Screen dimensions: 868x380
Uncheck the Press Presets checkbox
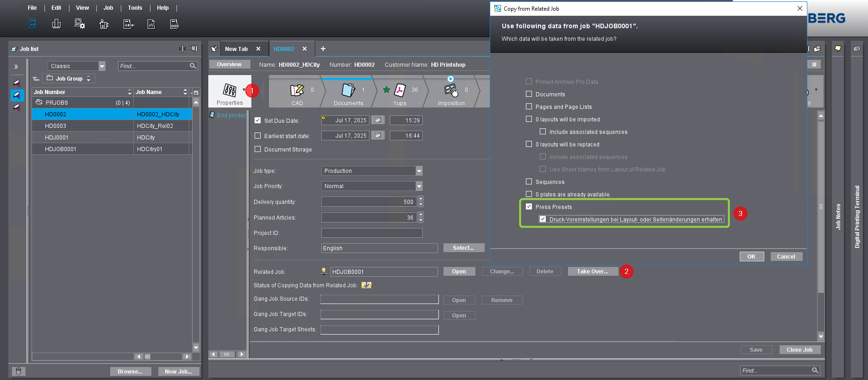click(x=529, y=207)
